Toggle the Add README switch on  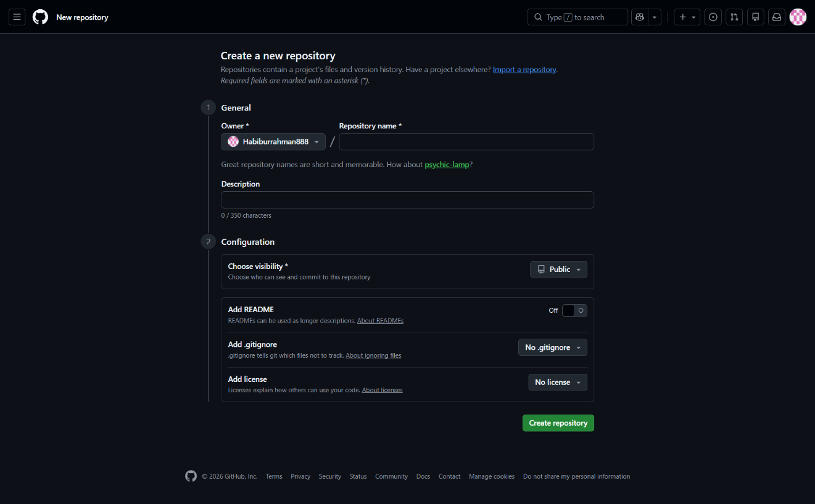(x=574, y=310)
